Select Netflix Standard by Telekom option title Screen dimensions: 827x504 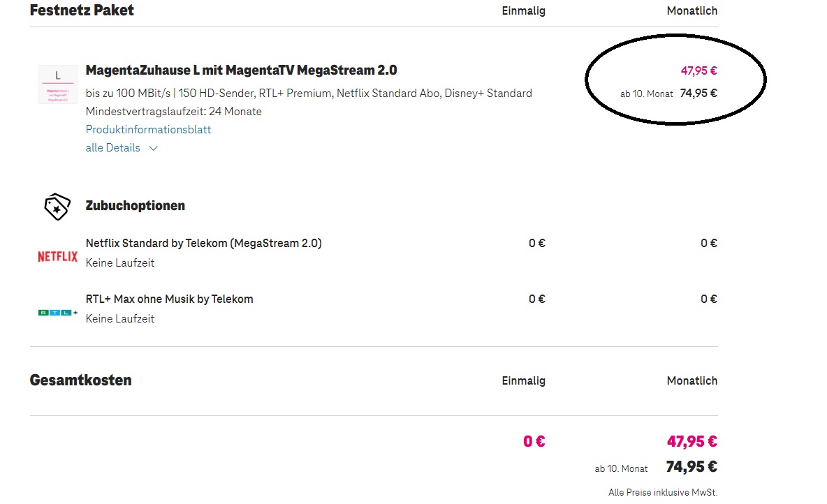point(203,244)
